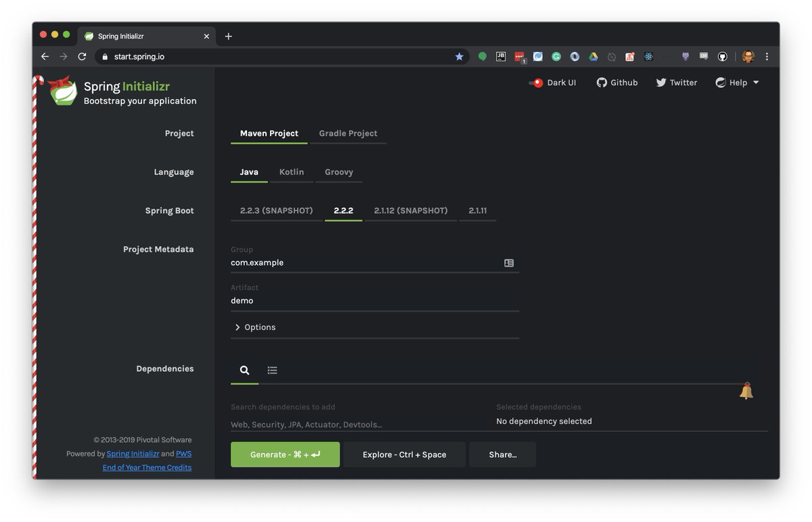
Task: Select Spring Boot version 2.1.11
Action: coord(478,211)
